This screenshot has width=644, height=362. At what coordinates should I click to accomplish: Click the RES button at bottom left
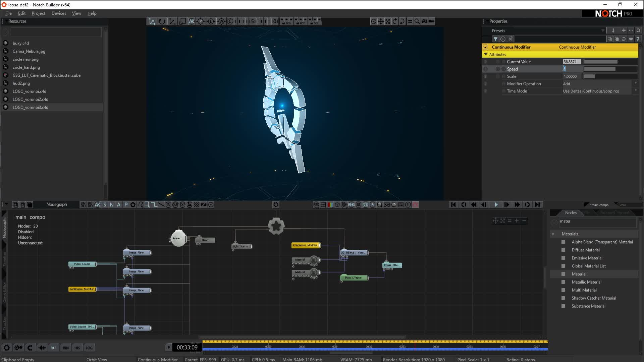coord(54,348)
